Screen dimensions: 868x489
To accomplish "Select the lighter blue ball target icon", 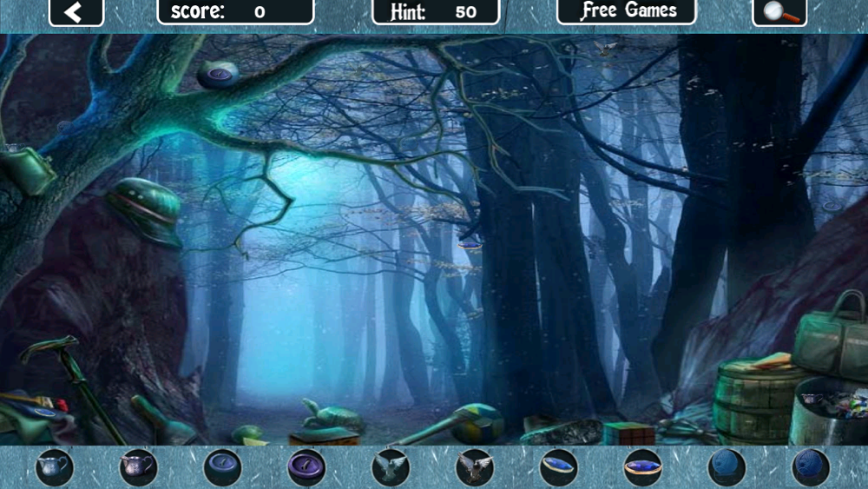I will [x=727, y=467].
